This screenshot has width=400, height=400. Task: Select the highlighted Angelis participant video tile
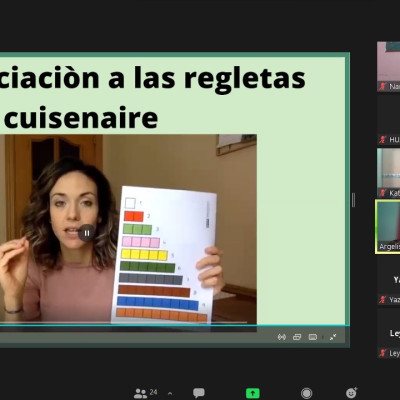point(388,227)
